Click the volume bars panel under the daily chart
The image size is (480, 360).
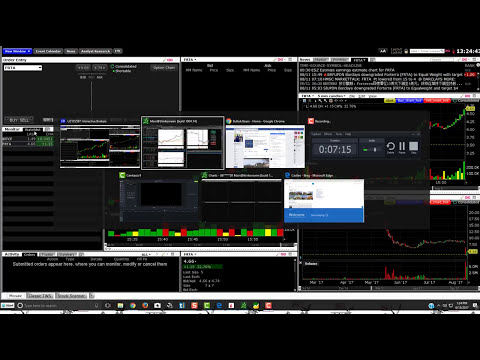[383, 271]
